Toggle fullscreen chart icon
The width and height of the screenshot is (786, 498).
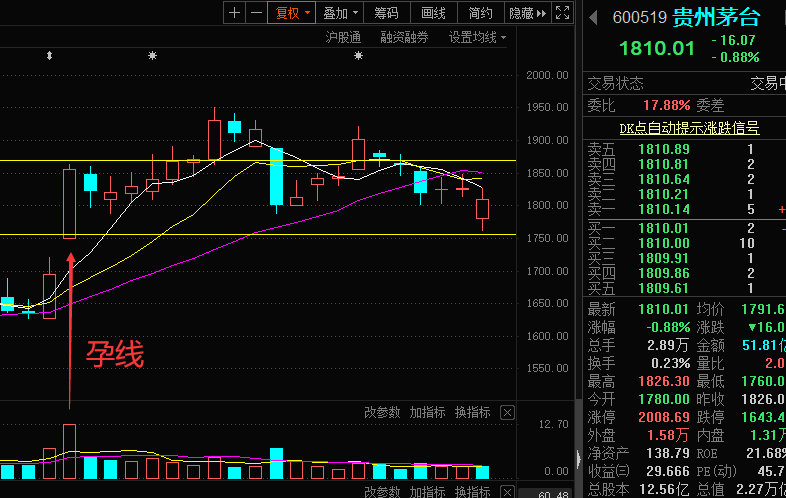(x=562, y=13)
